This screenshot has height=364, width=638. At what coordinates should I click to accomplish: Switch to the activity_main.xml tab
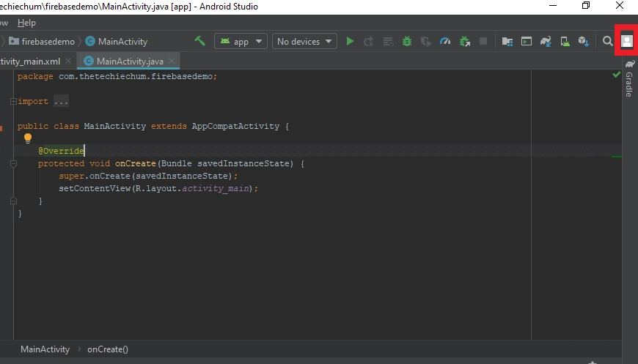(30, 62)
